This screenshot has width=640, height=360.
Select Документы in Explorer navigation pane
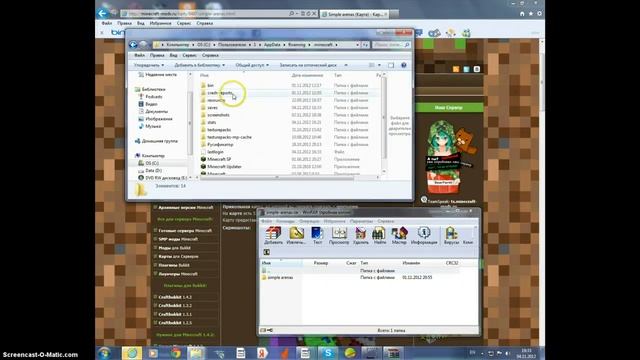(157, 111)
